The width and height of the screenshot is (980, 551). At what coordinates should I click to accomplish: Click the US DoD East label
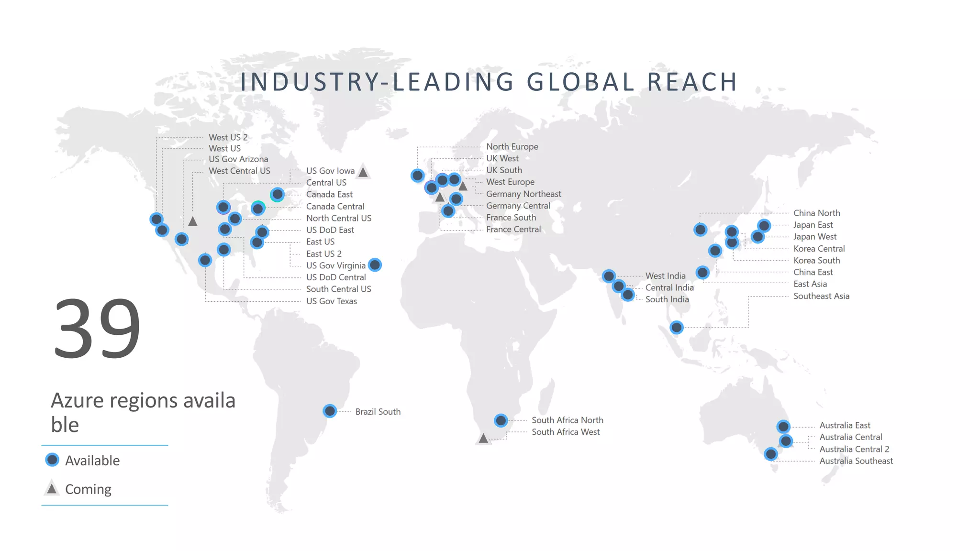[x=330, y=230]
